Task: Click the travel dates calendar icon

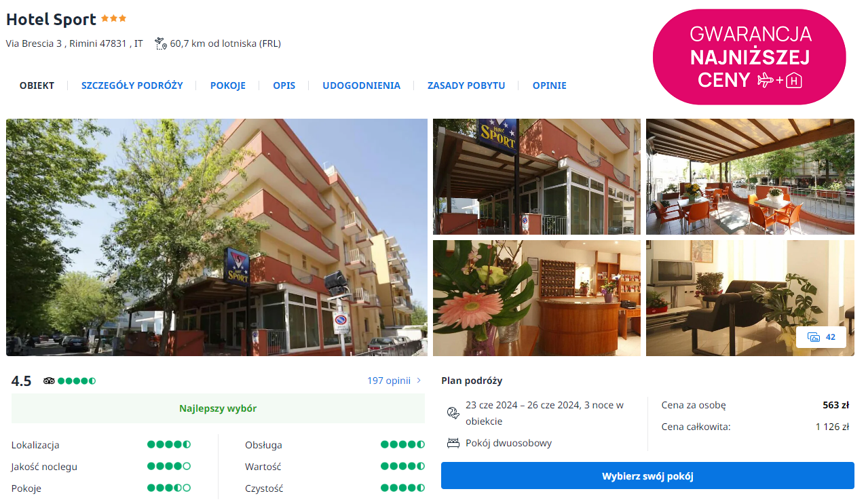Action: [453, 413]
